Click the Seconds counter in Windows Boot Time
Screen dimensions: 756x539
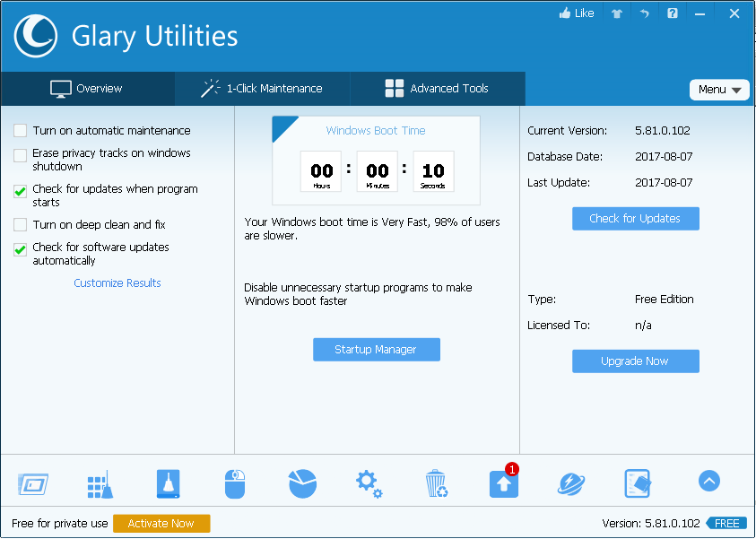pyautogui.click(x=432, y=171)
